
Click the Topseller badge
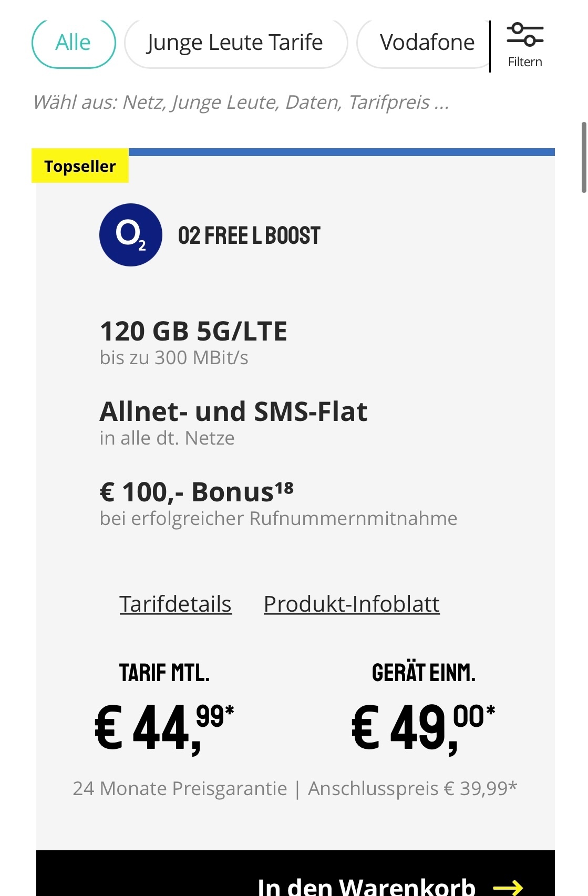(80, 166)
